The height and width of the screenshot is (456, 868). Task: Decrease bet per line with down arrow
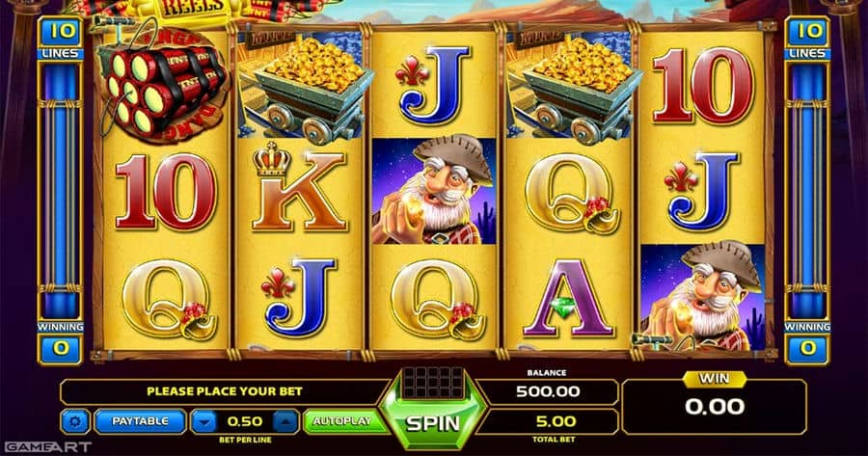click(x=204, y=421)
